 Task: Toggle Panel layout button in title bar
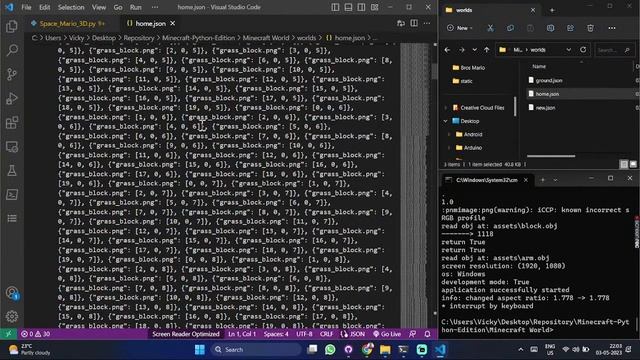pyautogui.click(x=348, y=7)
